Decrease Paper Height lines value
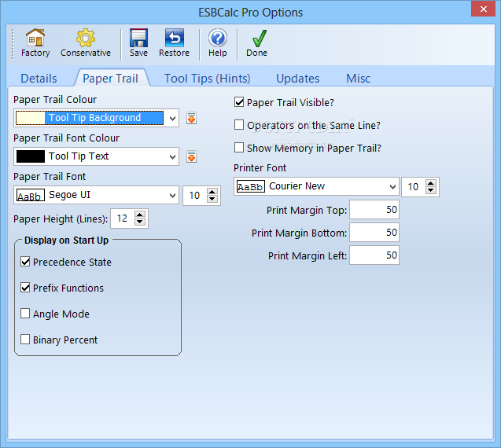Image resolution: width=501 pixels, height=448 pixels. (x=140, y=222)
